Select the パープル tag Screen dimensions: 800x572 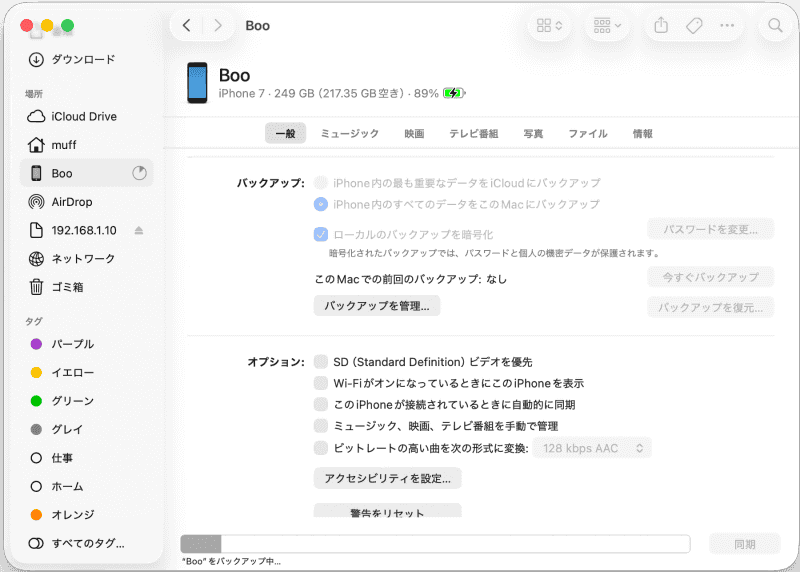[87, 344]
